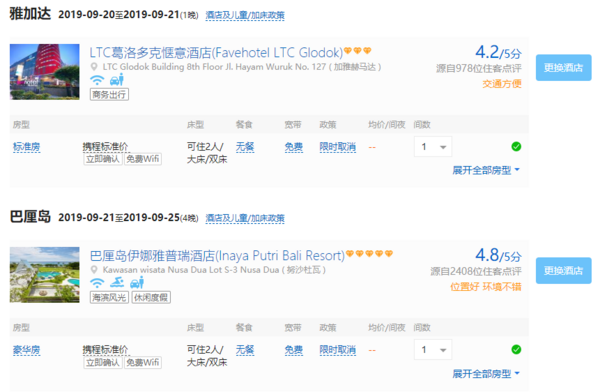
Task: Open the Inaya Putri Bali Resort title link
Action: 217,255
